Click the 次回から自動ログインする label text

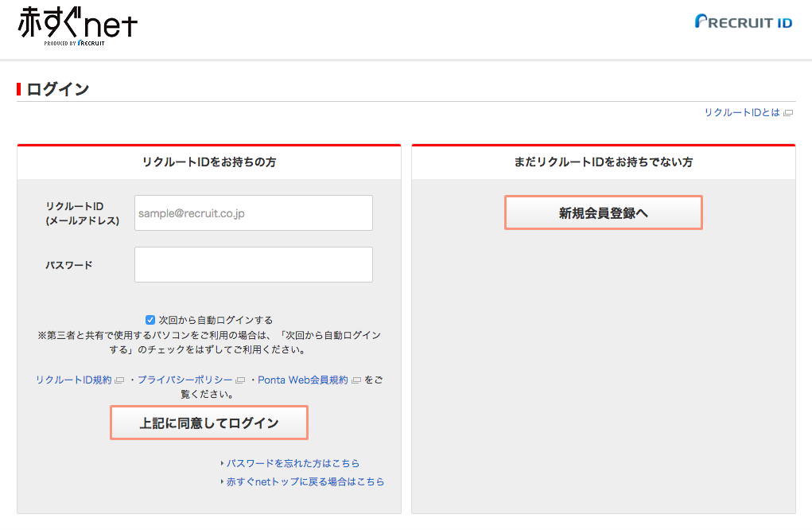tap(216, 320)
